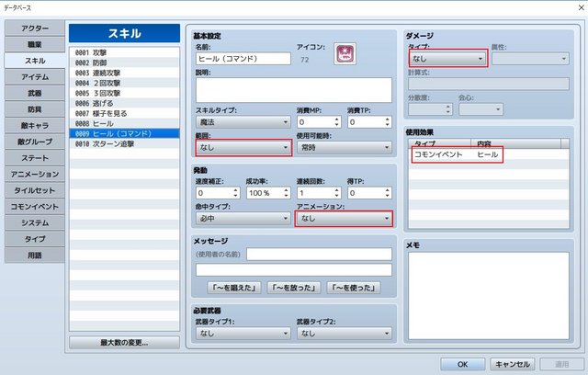The width and height of the screenshot is (588, 375).
Task: Click the skill icon image (72)
Action: [x=345, y=53]
